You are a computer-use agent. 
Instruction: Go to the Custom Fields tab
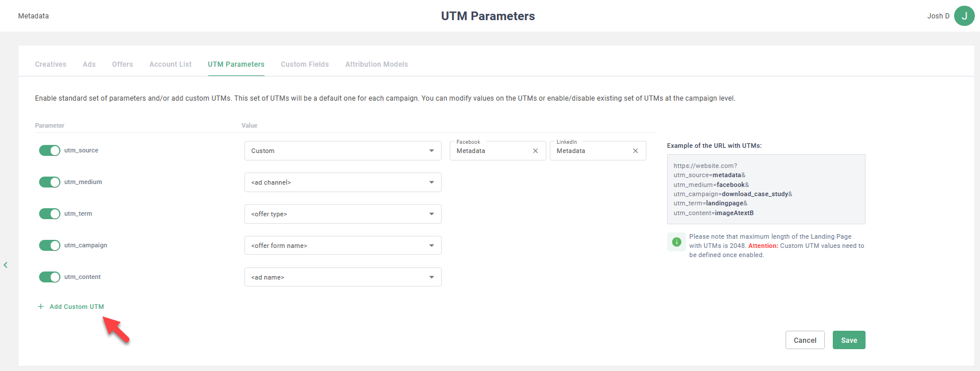[x=305, y=64]
